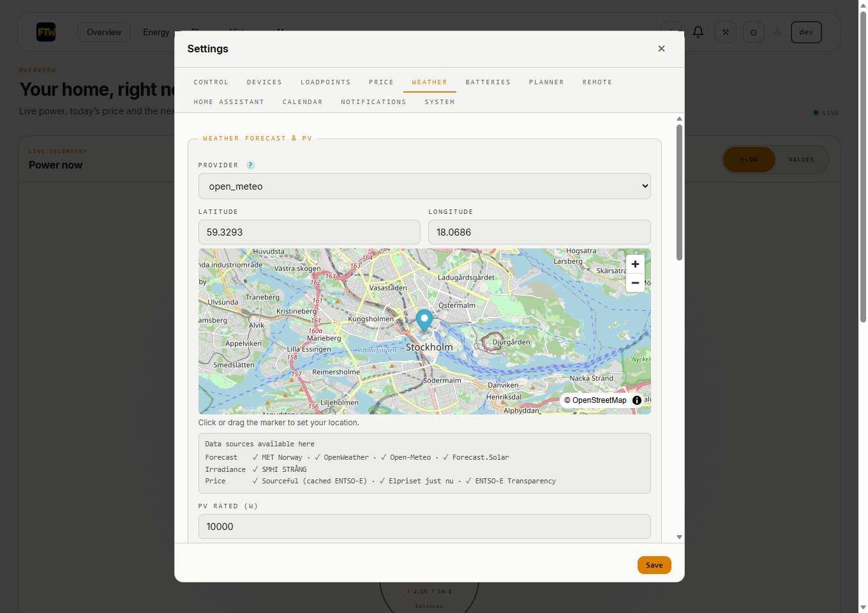Select the Values view toggle
This screenshot has height=613, width=868.
(x=802, y=160)
